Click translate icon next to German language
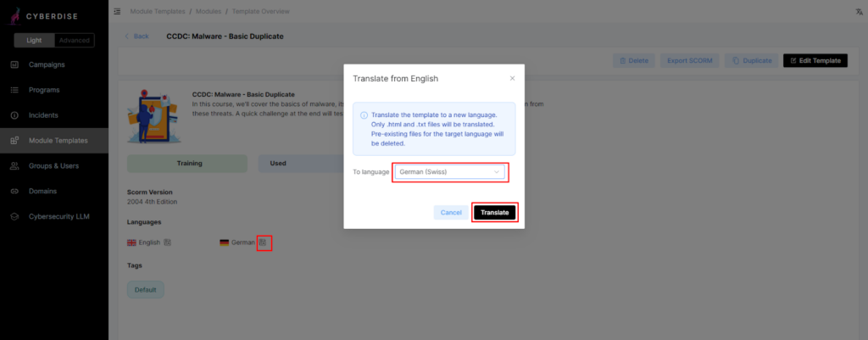868x340 pixels. pos(263,242)
